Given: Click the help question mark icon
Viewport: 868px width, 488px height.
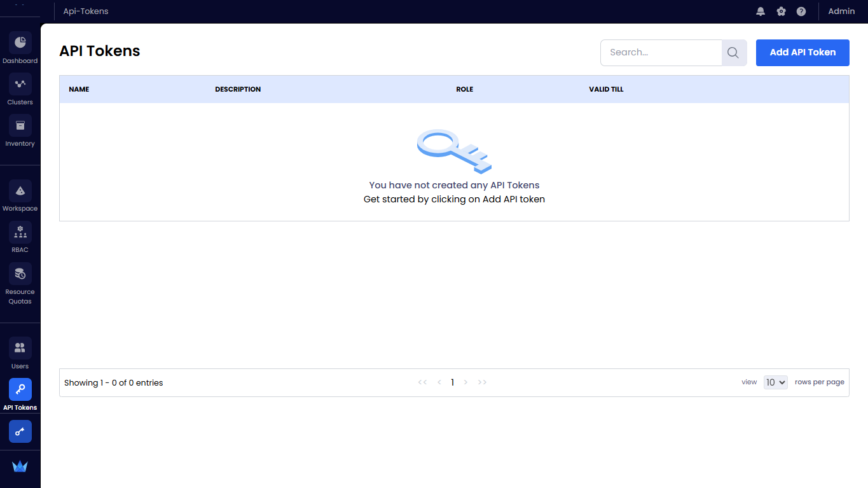Looking at the screenshot, I should tap(801, 11).
